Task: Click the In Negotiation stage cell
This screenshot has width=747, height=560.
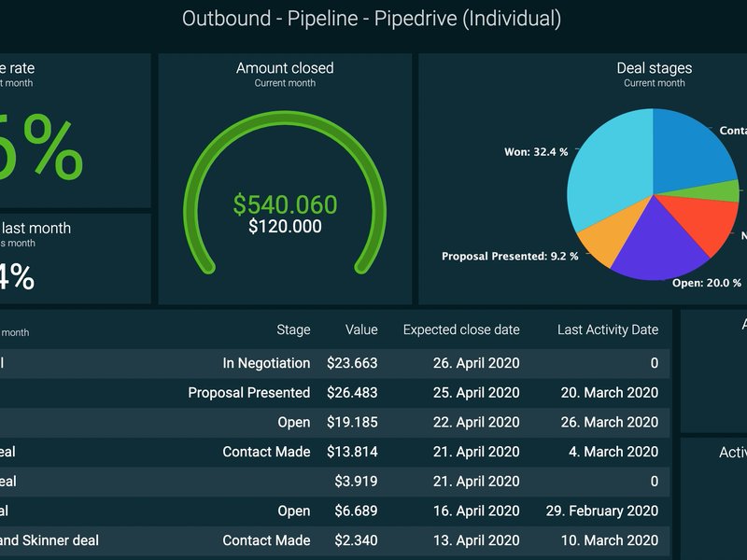Action: [266, 363]
